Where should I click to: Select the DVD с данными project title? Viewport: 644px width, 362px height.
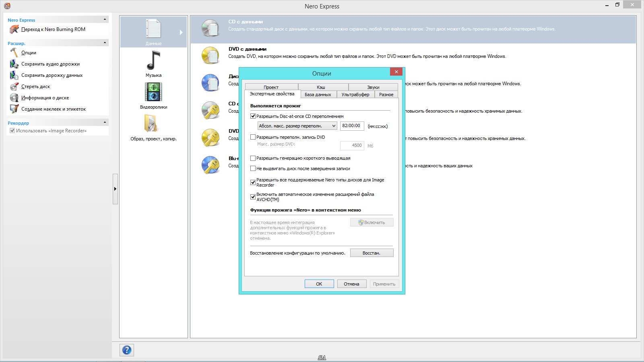pyautogui.click(x=248, y=49)
